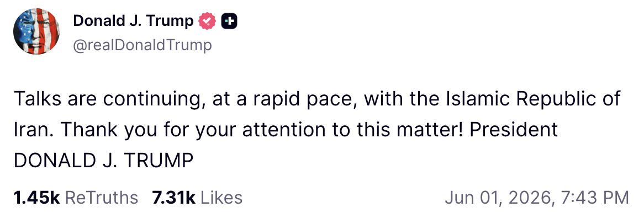
Task: Click the 'DONALD J. TRUMP' signature line
Action: [103, 161]
